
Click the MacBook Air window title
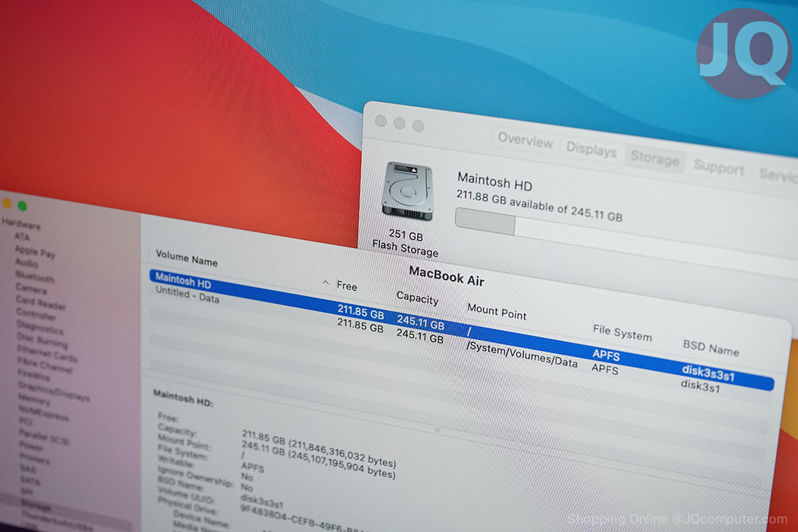pyautogui.click(x=447, y=277)
